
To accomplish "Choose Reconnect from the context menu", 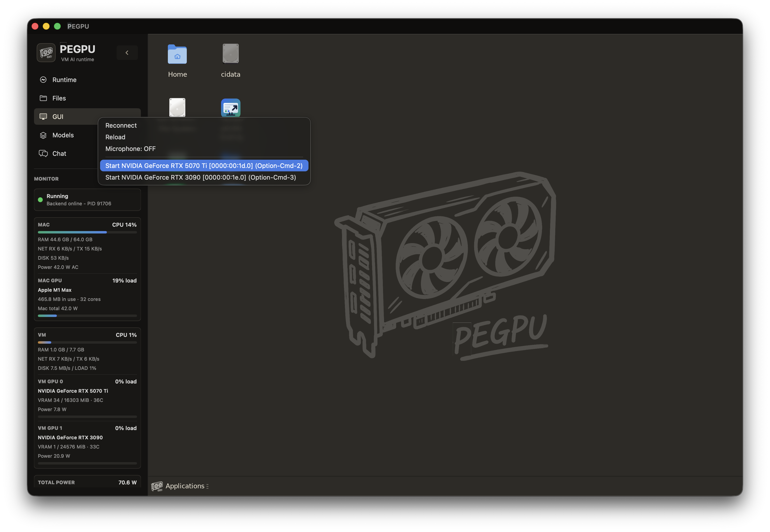I will coord(204,125).
